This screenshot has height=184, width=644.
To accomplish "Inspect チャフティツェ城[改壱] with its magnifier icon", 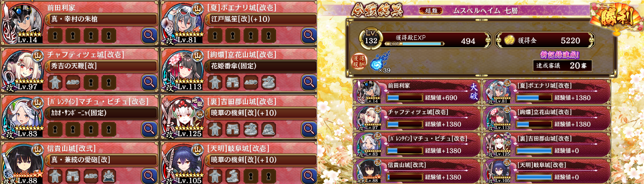I will coord(149,82).
